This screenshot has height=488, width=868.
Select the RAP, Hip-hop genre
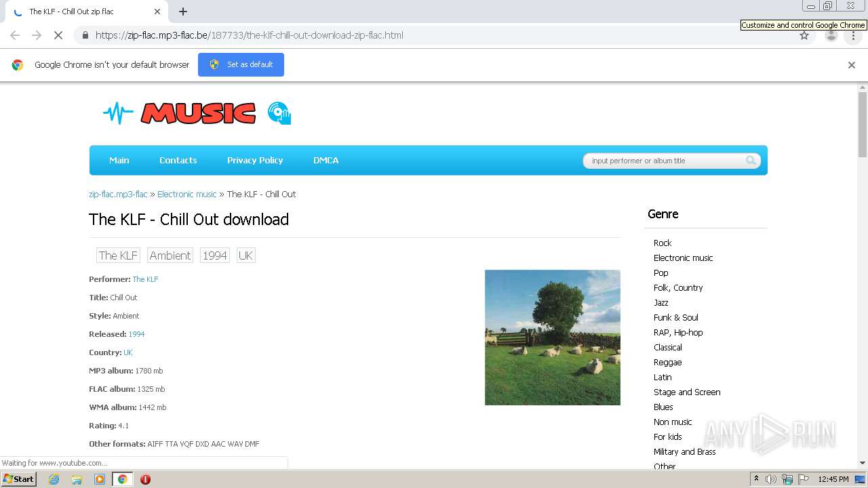point(678,332)
